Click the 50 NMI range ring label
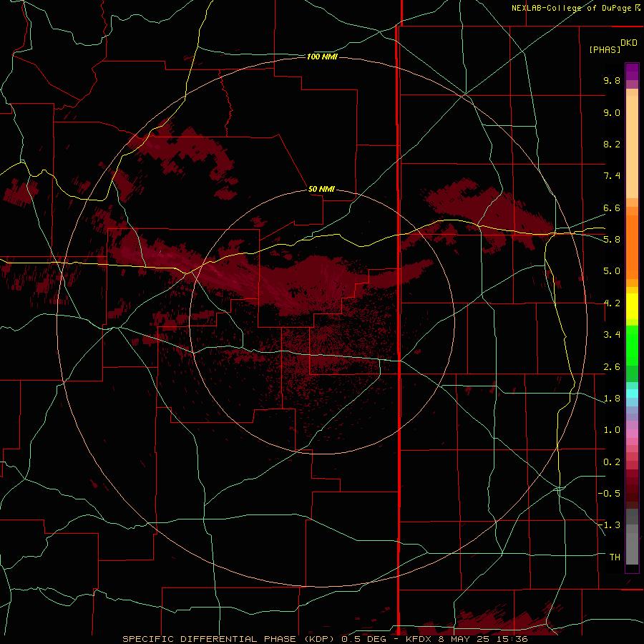 pyautogui.click(x=321, y=189)
